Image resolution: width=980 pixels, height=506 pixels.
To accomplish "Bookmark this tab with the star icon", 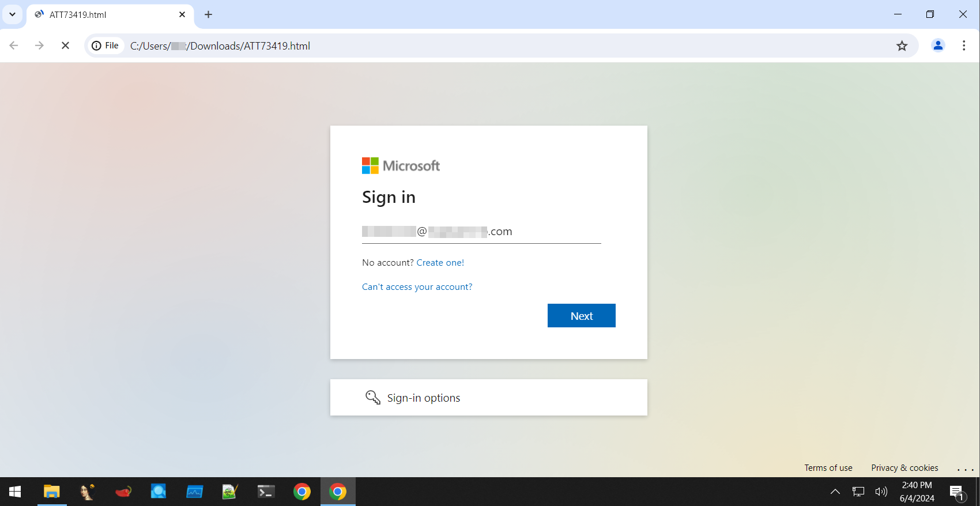I will 902,46.
